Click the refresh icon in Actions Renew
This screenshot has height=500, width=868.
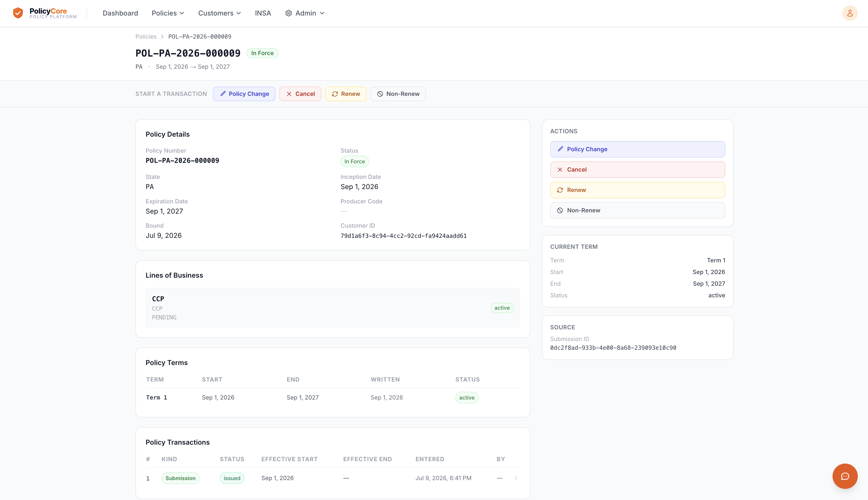pos(560,190)
